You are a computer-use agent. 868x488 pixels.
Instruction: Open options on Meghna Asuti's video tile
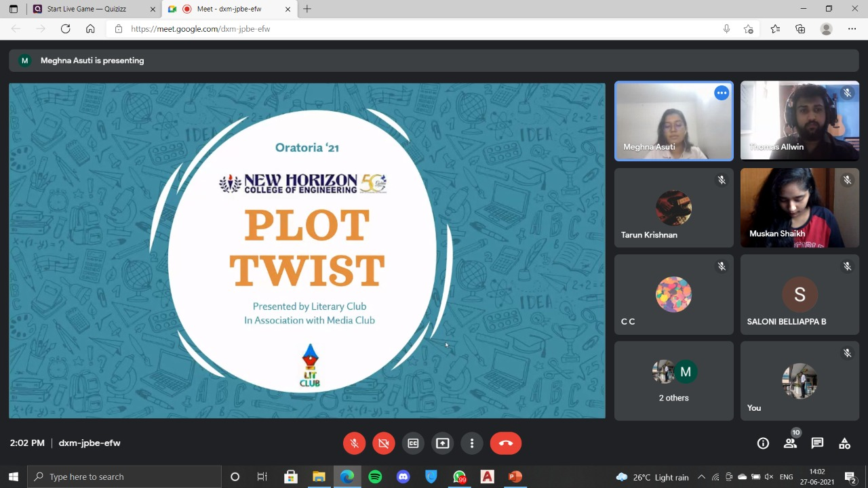(722, 94)
